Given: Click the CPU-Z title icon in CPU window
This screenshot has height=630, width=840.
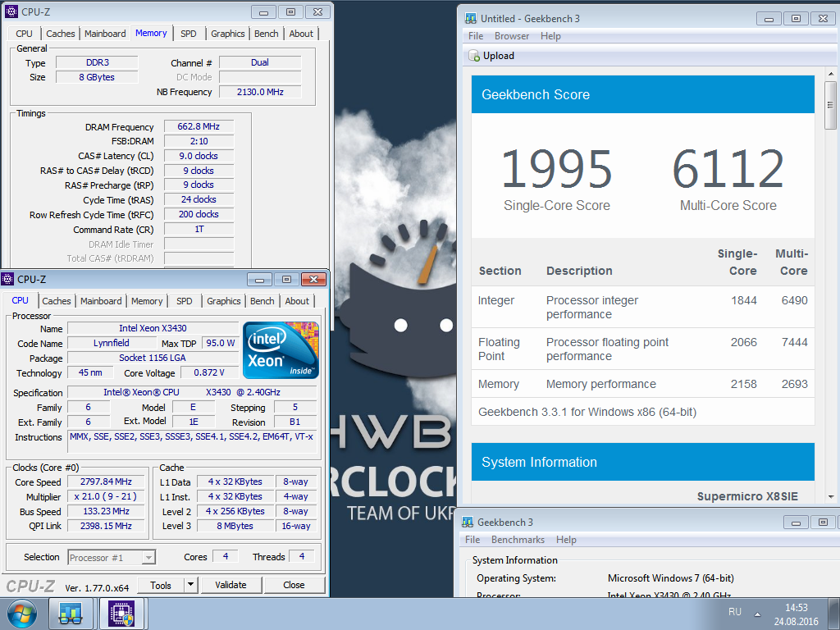Looking at the screenshot, I should coord(7,279).
